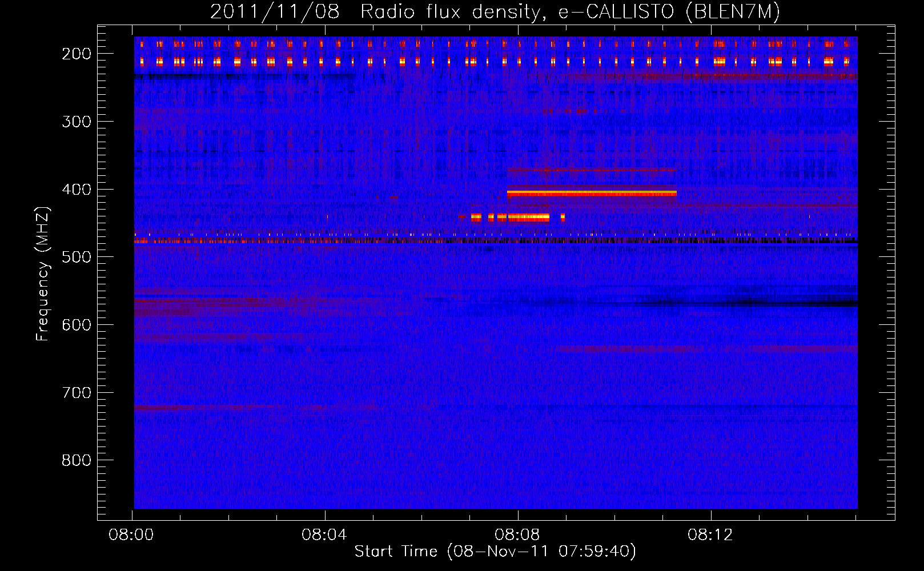Click the 300 frequency tick label
This screenshot has width=924, height=571.
(x=77, y=122)
